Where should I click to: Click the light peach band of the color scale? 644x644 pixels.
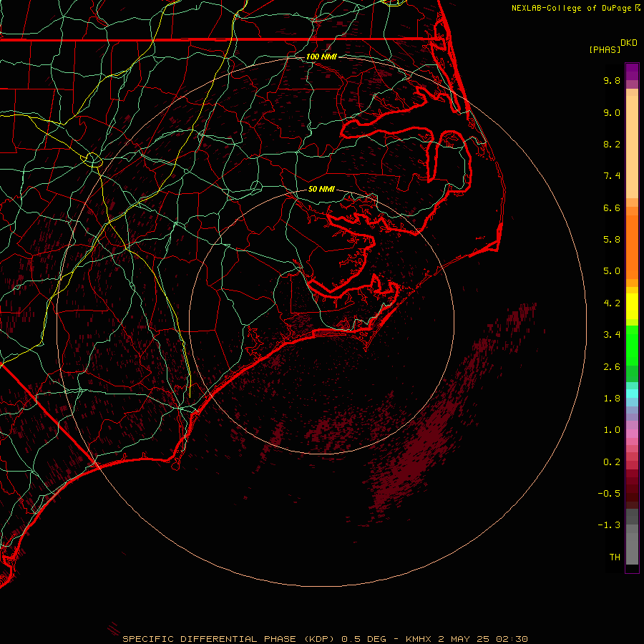(632, 147)
